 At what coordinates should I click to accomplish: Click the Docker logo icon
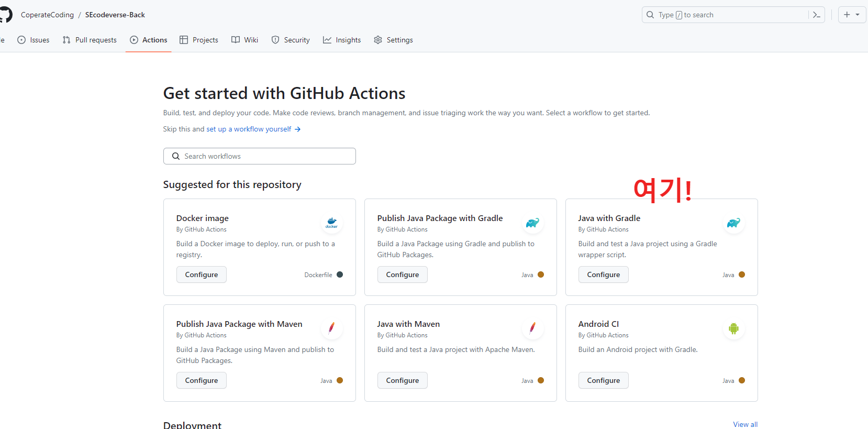[x=331, y=223]
